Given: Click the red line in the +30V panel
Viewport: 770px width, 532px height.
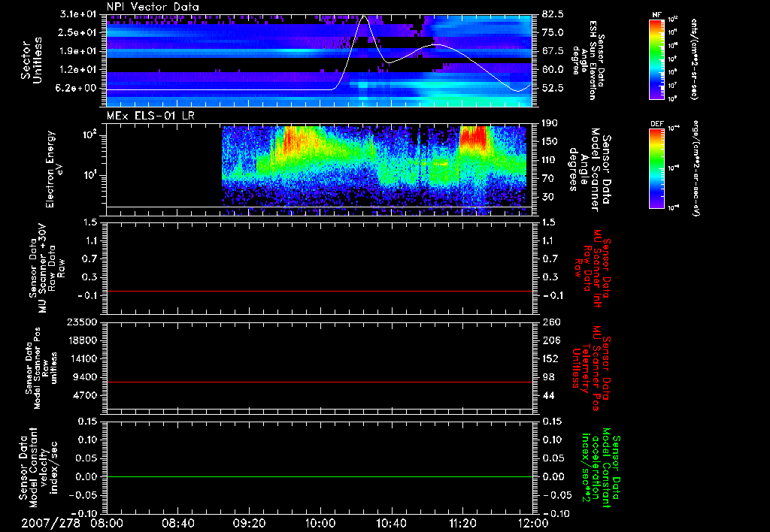Looking at the screenshot, I should 320,291.
